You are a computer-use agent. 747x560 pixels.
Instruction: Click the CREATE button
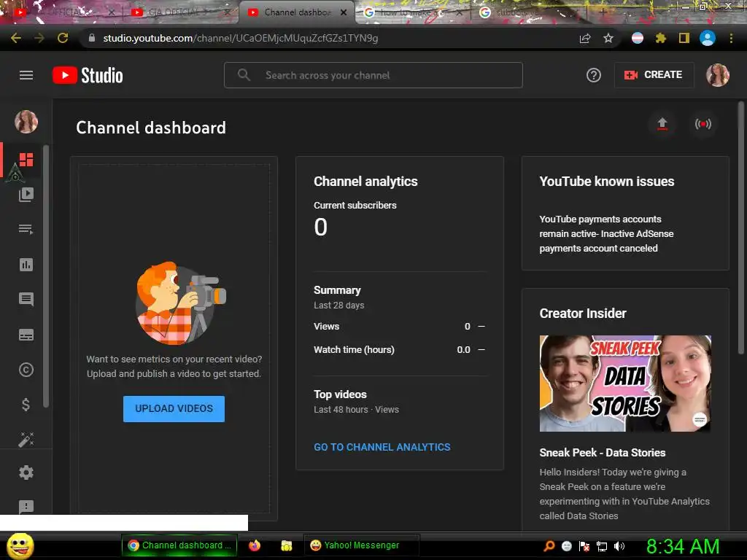point(654,75)
